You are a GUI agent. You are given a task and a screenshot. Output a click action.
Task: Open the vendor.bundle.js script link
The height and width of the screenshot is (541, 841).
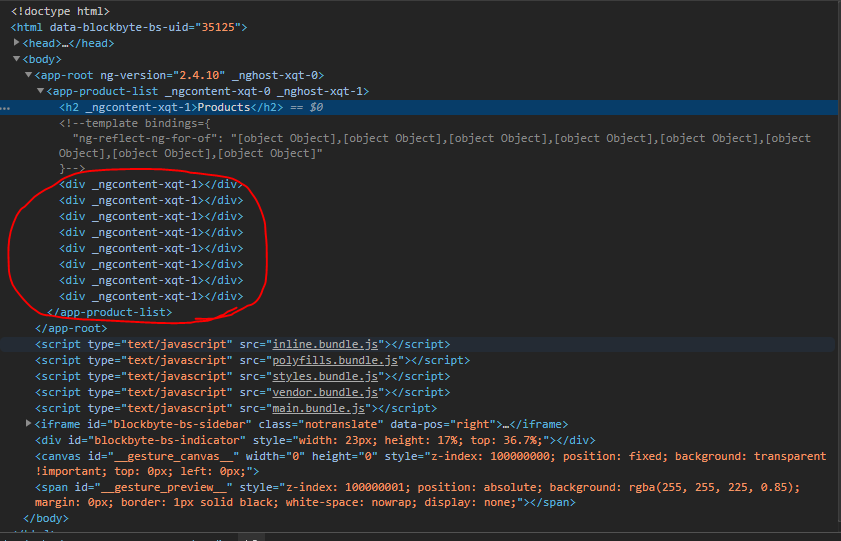[x=325, y=392]
